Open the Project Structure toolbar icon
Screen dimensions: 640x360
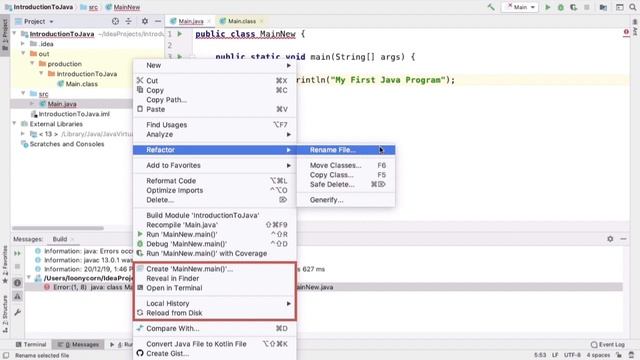pyautogui.click(x=603, y=7)
